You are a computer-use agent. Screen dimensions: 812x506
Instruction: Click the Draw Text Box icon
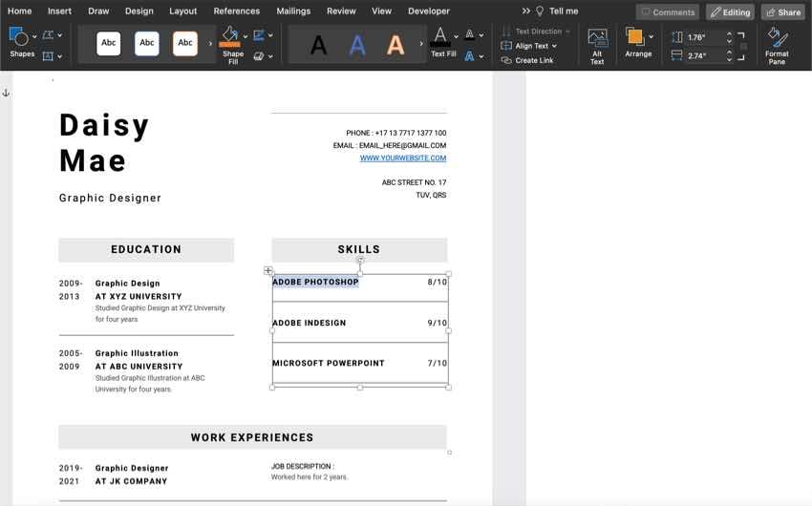pyautogui.click(x=48, y=56)
